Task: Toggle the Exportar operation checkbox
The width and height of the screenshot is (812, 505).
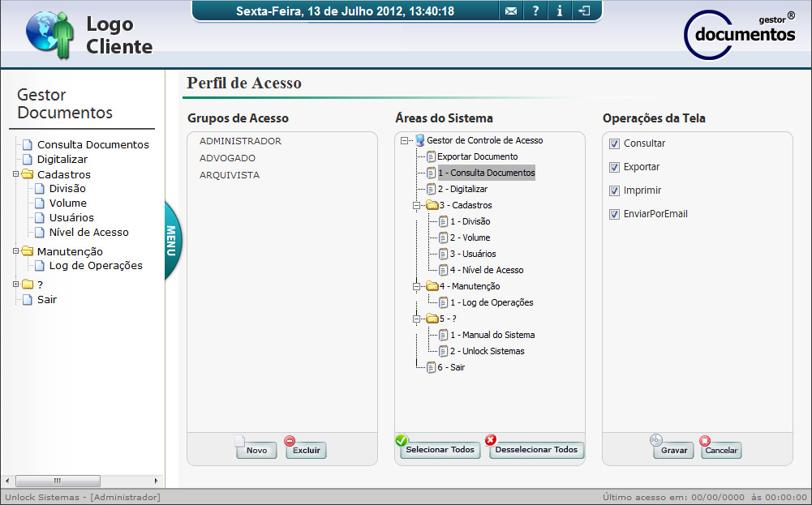Action: coord(614,167)
